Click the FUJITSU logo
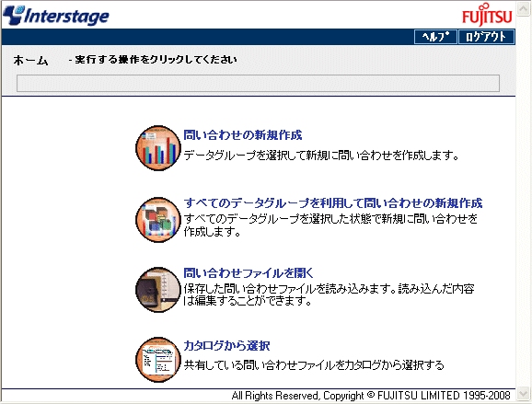The width and height of the screenshot is (532, 404). tap(487, 15)
